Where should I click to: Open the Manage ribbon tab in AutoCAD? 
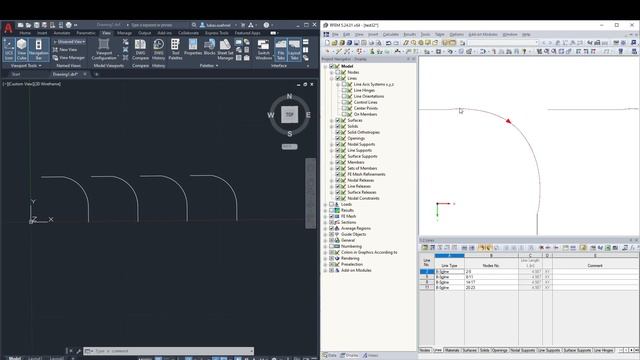click(x=124, y=33)
